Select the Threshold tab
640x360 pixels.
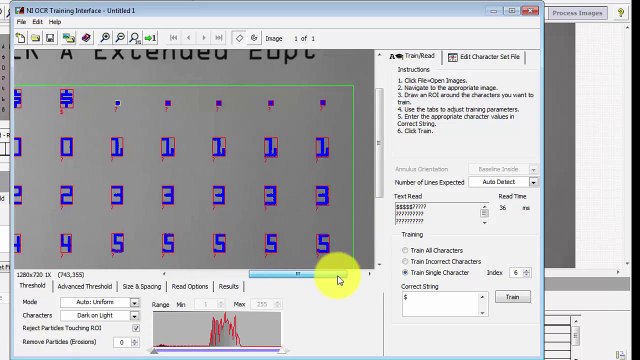pyautogui.click(x=32, y=286)
